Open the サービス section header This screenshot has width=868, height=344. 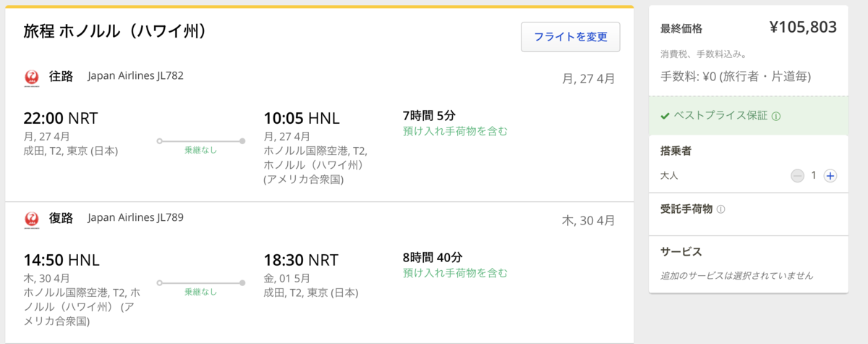(681, 252)
